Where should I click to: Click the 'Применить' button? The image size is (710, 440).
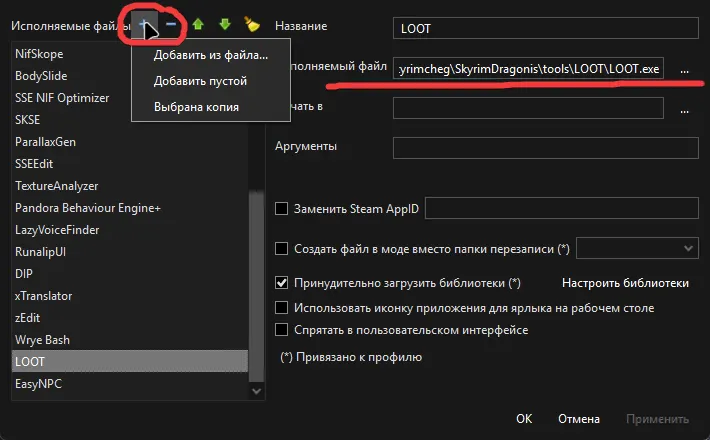point(657,419)
